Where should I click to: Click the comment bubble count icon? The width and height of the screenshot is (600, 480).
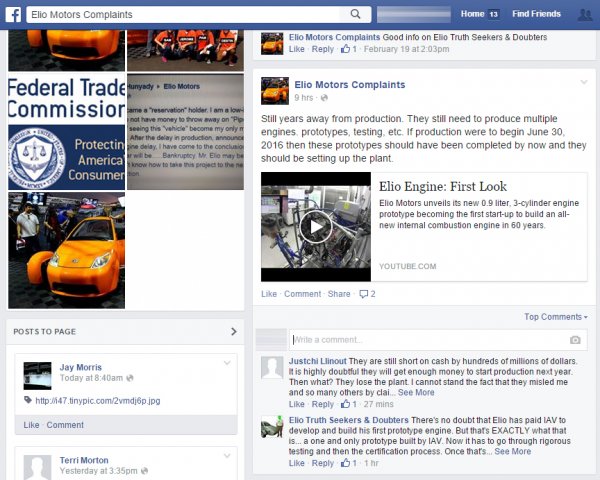pyautogui.click(x=364, y=294)
